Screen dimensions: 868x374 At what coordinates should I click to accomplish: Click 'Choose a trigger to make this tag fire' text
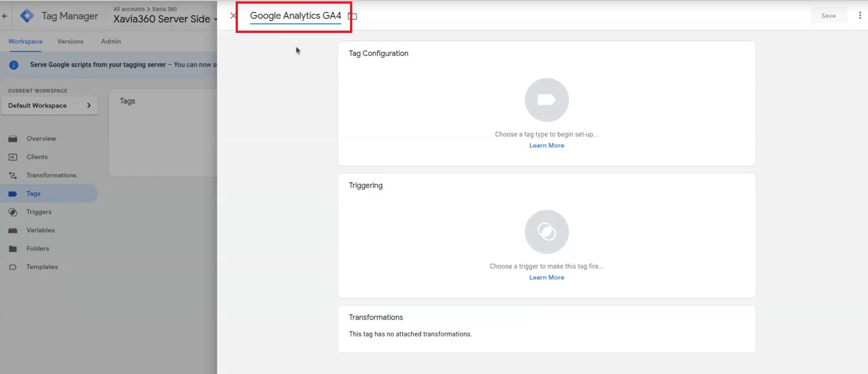(x=547, y=266)
